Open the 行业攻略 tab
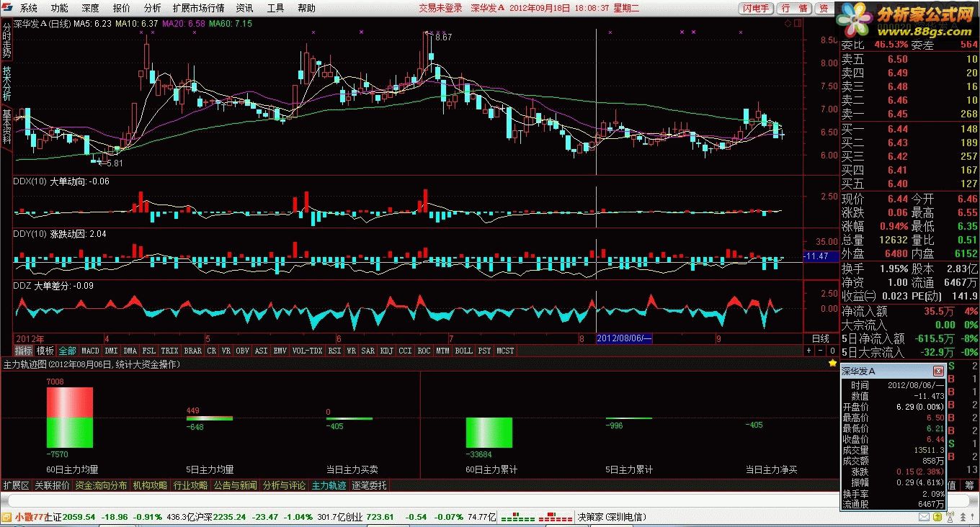The image size is (980, 527). (190, 485)
